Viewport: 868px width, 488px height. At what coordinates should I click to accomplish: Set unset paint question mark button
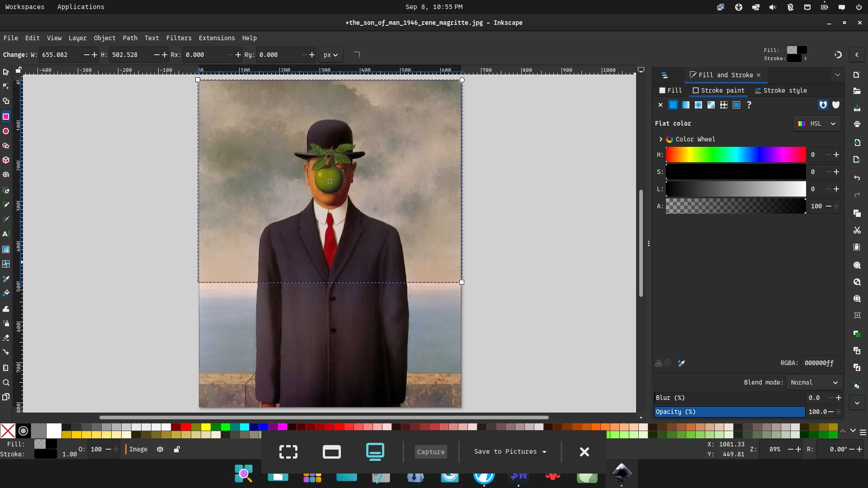point(749,105)
